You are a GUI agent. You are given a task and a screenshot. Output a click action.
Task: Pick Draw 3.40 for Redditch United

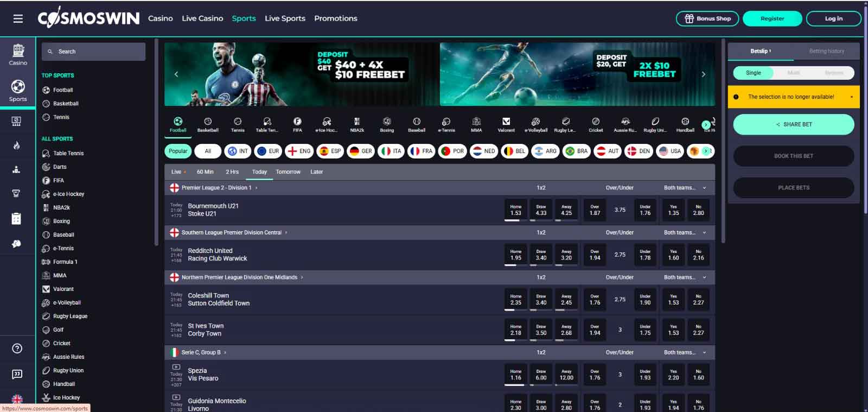(541, 255)
